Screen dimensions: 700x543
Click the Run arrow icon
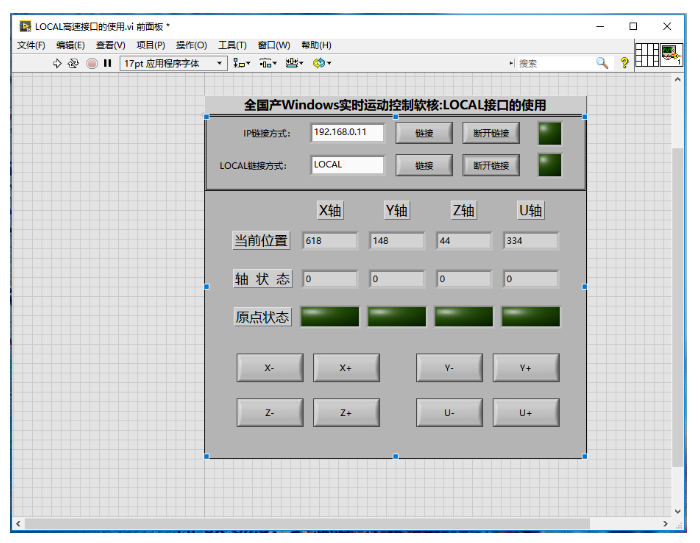(x=57, y=63)
